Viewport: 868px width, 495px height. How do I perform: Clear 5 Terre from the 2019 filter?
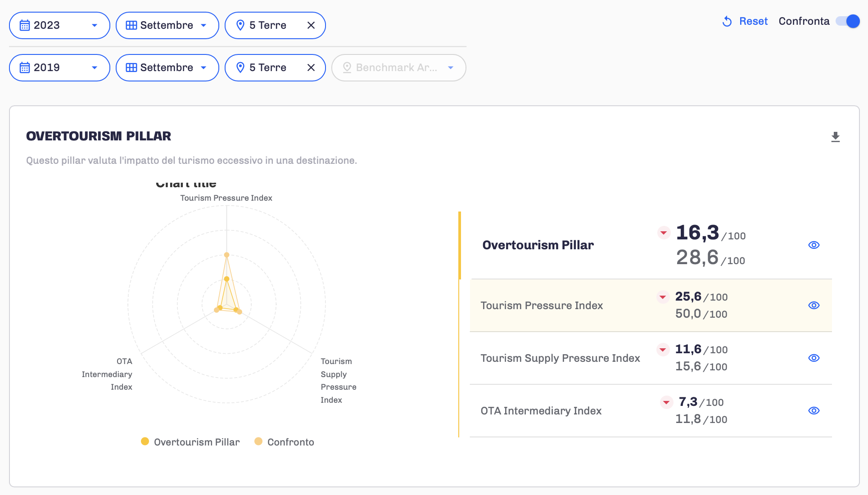311,67
